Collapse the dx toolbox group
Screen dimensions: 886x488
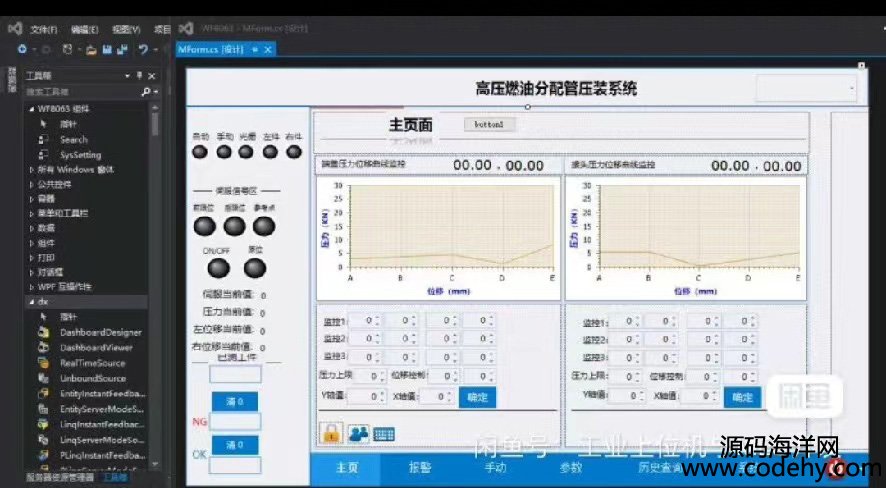[x=31, y=301]
